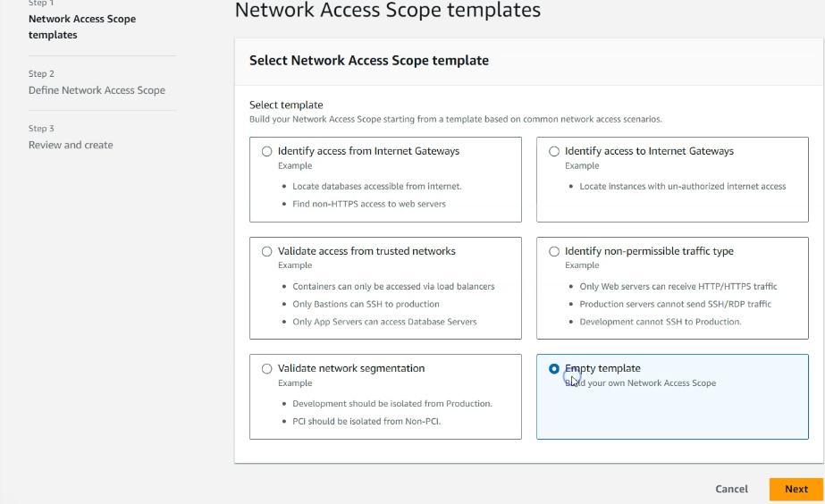
Task: Click the Identify access to Internet Gateways title
Action: (649, 151)
